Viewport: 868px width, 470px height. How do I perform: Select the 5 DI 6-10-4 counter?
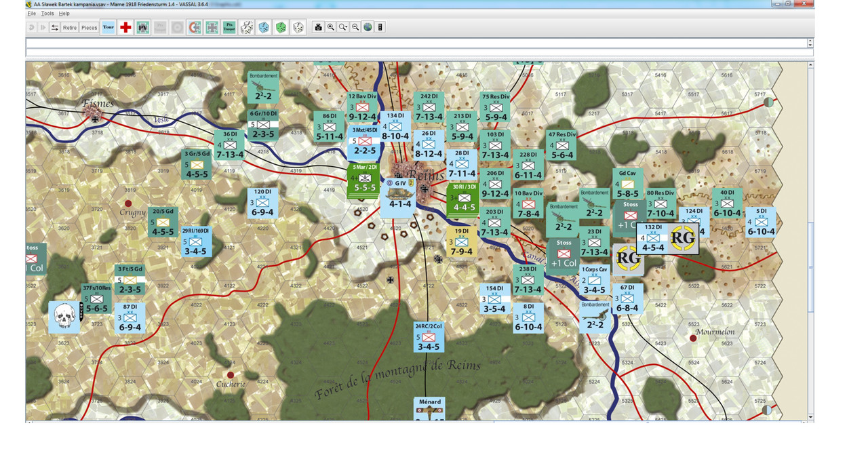tap(761, 222)
